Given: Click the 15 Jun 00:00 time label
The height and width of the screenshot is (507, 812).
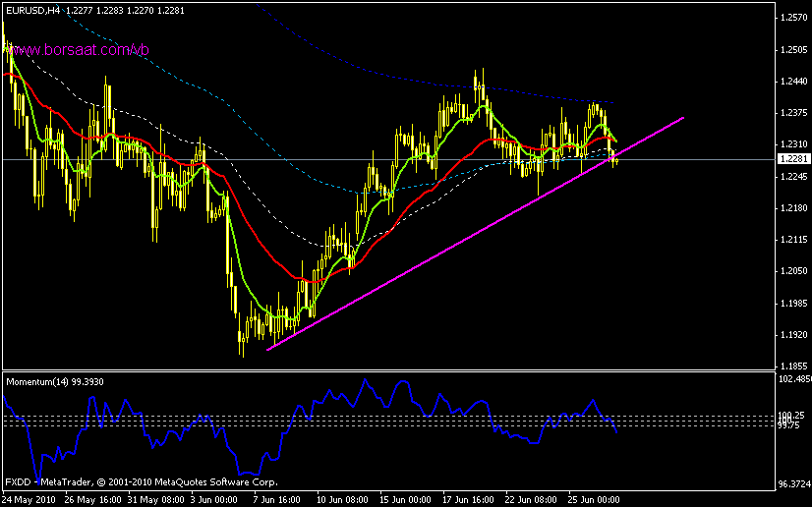Looking at the screenshot, I should (406, 498).
